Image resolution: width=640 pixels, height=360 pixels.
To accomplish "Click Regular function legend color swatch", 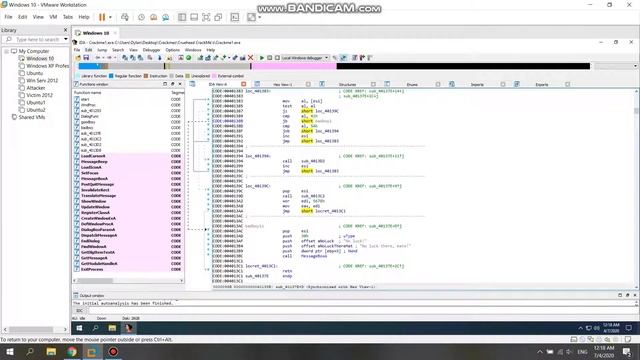I will click(x=111, y=76).
